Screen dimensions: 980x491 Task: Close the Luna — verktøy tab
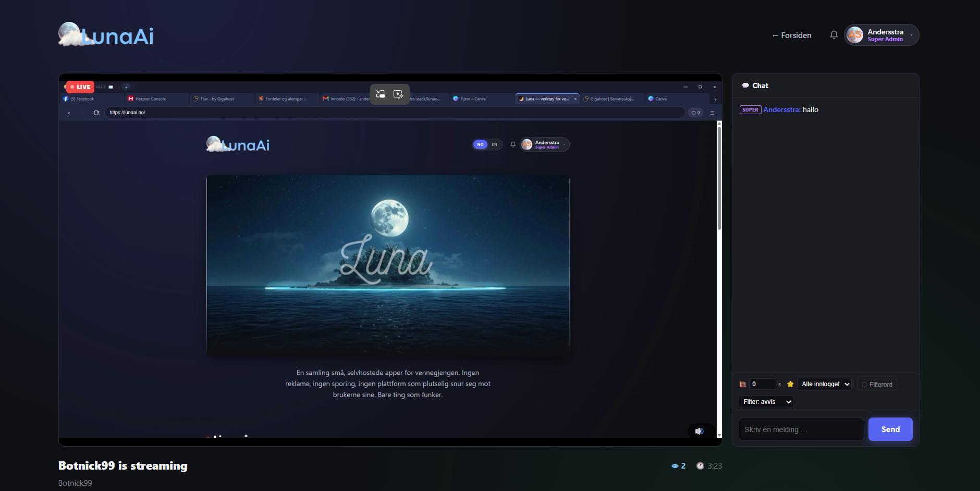[575, 99]
